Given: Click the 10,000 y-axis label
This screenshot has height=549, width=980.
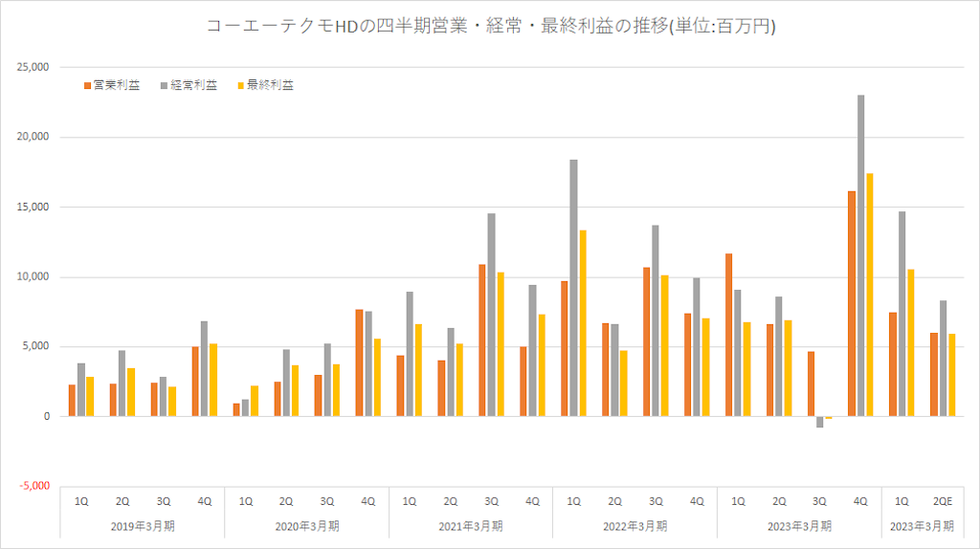Looking at the screenshot, I should coord(33,276).
